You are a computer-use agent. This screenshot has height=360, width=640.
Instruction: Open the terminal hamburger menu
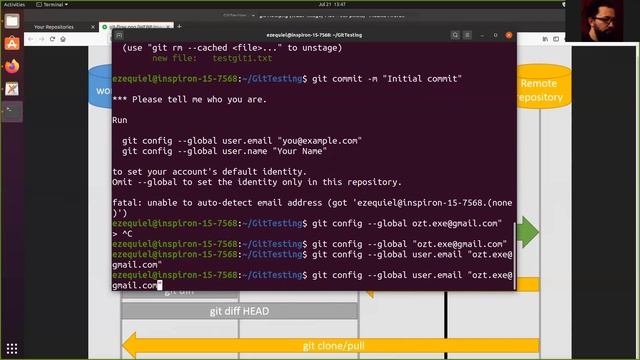click(468, 35)
